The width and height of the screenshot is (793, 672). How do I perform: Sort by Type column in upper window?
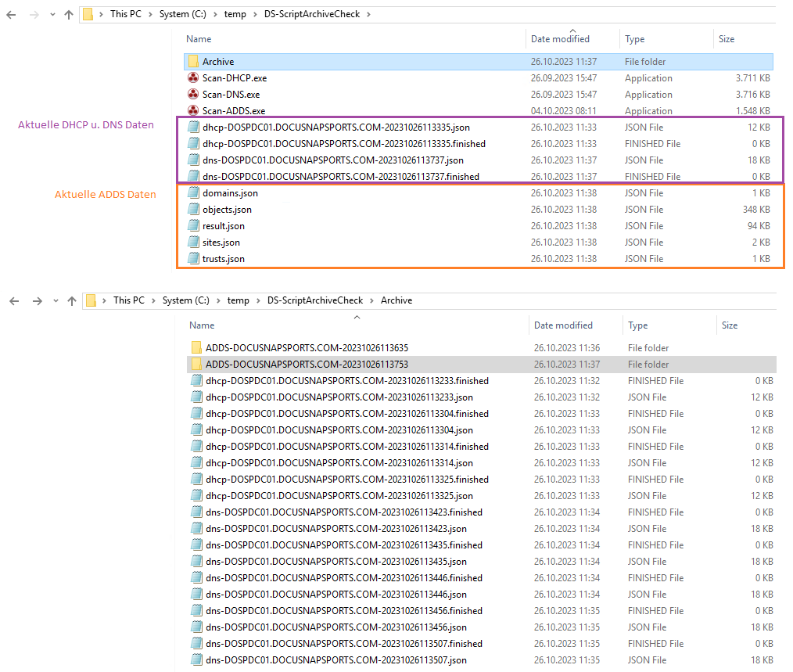[x=635, y=39]
